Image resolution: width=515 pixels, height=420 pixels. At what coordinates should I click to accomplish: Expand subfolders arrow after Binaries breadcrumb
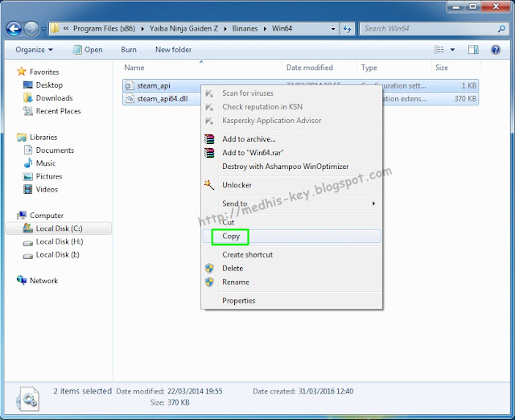[265, 29]
